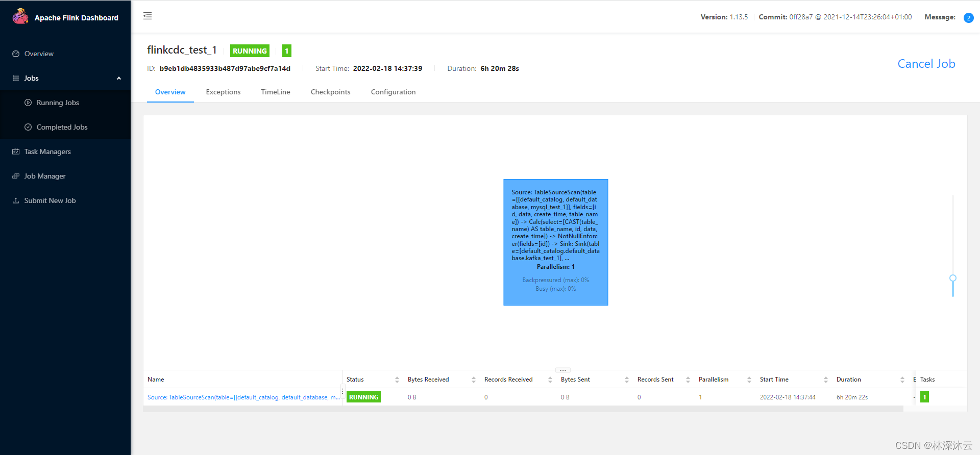Switch to the Configuration tab

tap(393, 92)
